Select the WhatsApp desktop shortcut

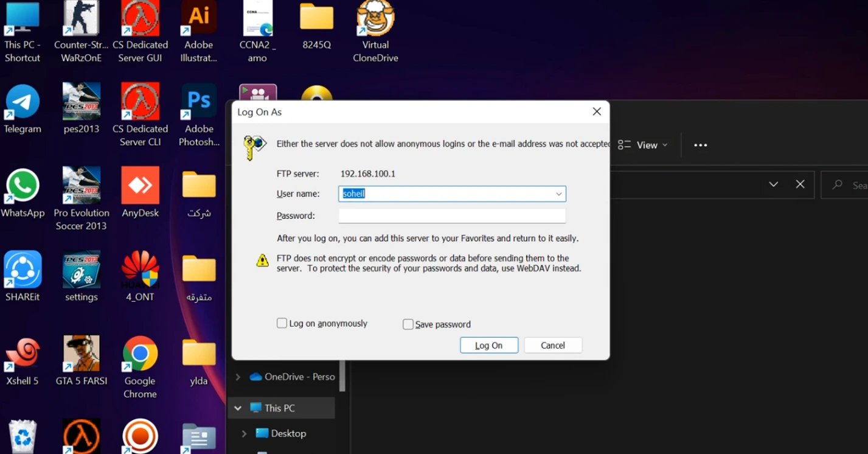pyautogui.click(x=23, y=194)
